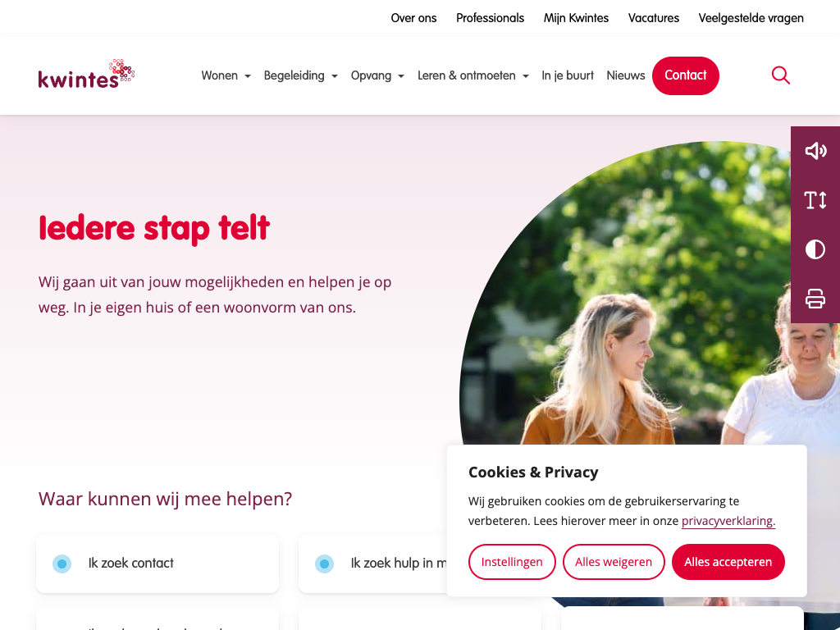Expand the Begeleiding dropdown menu
Viewport: 840px width, 630px height.
pyautogui.click(x=300, y=75)
